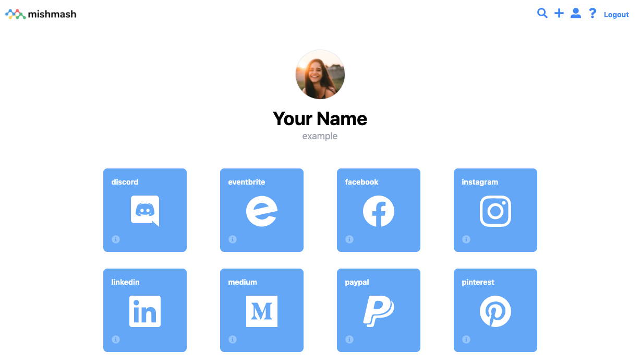Click the 'eventbrite' card label

[247, 182]
